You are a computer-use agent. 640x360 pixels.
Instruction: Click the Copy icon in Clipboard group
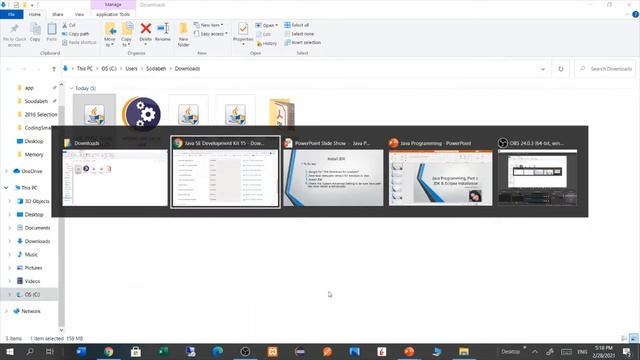coord(36,29)
